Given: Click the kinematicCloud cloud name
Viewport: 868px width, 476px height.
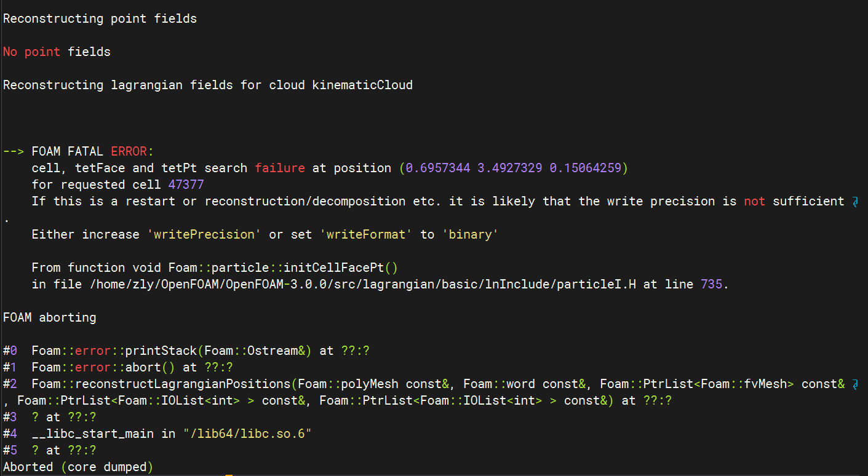Looking at the screenshot, I should pos(362,85).
